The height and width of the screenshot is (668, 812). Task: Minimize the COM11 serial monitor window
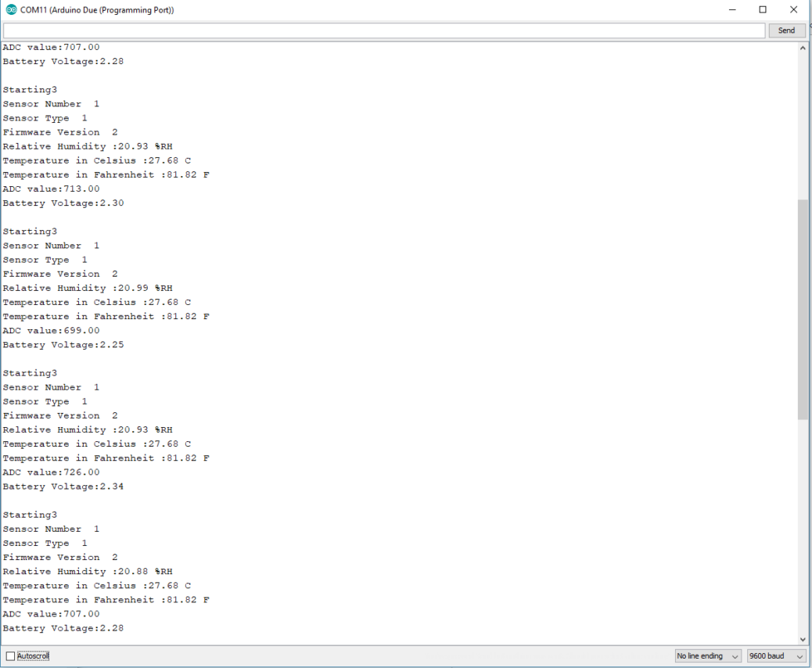732,10
